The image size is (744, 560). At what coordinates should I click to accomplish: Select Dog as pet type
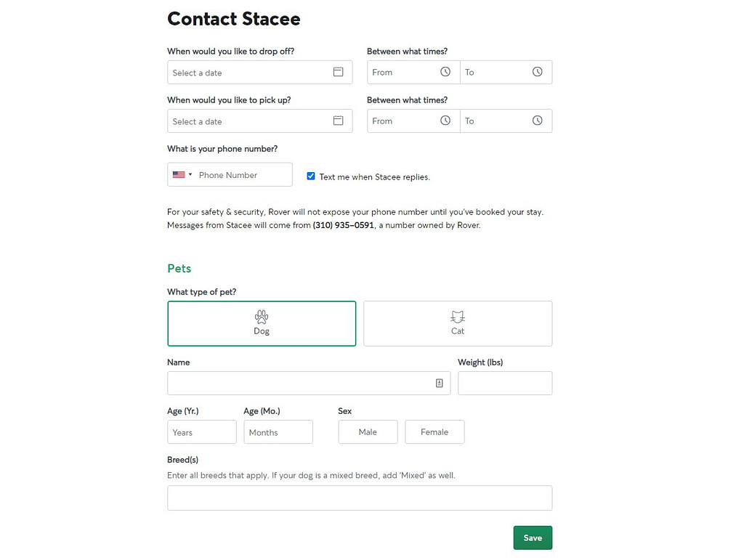click(x=262, y=323)
